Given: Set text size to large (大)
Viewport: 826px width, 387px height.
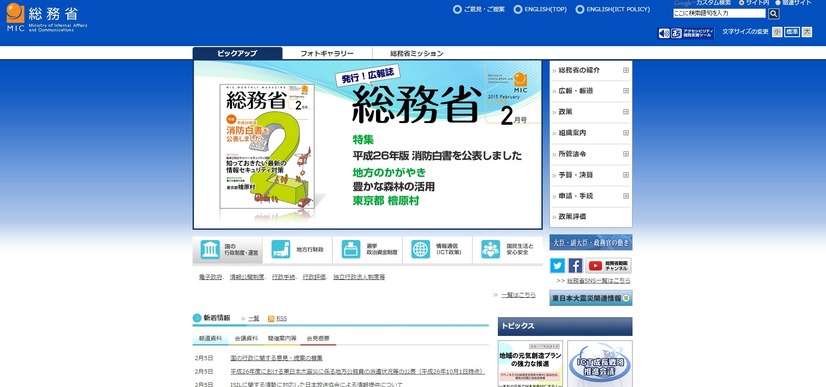Looking at the screenshot, I should (807, 32).
